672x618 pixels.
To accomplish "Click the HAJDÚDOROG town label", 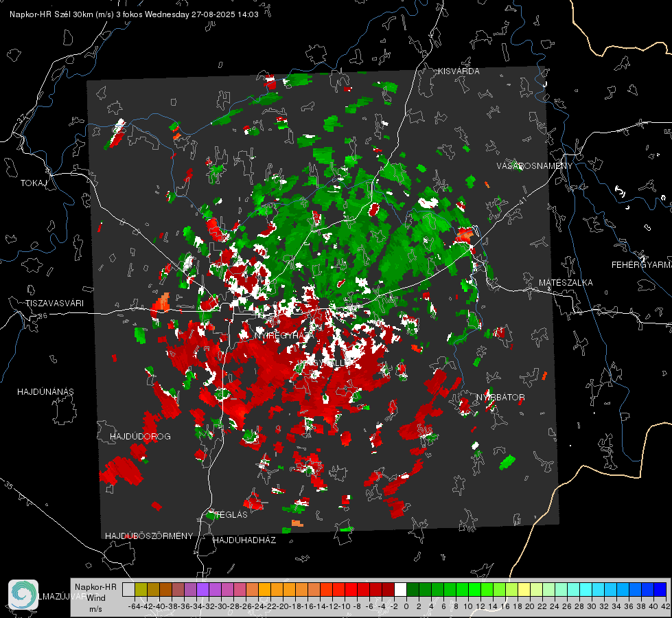I will pyautogui.click(x=140, y=437).
